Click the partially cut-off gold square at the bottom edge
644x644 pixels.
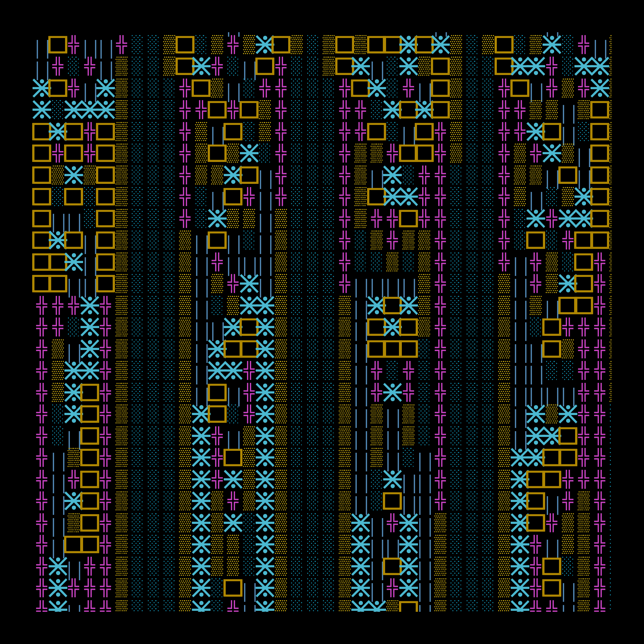408,607
